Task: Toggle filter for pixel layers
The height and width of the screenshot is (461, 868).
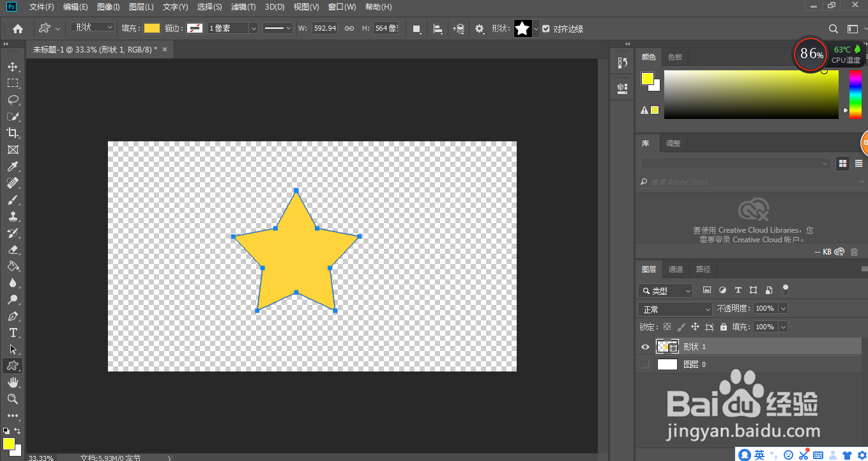Action: tap(707, 290)
